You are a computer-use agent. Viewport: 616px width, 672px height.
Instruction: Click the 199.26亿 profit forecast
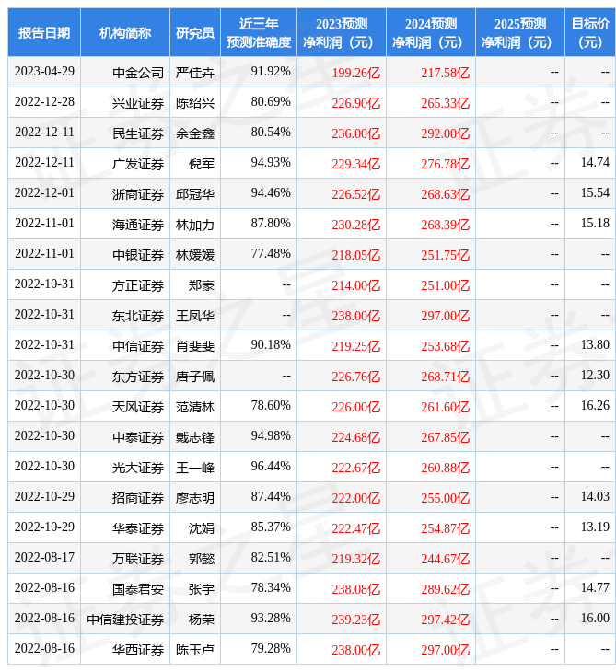tap(355, 73)
